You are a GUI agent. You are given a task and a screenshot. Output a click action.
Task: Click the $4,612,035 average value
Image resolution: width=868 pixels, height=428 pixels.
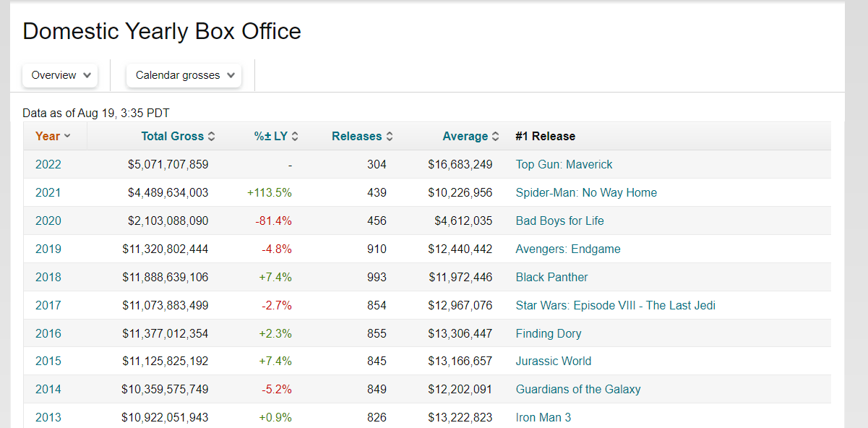click(463, 221)
